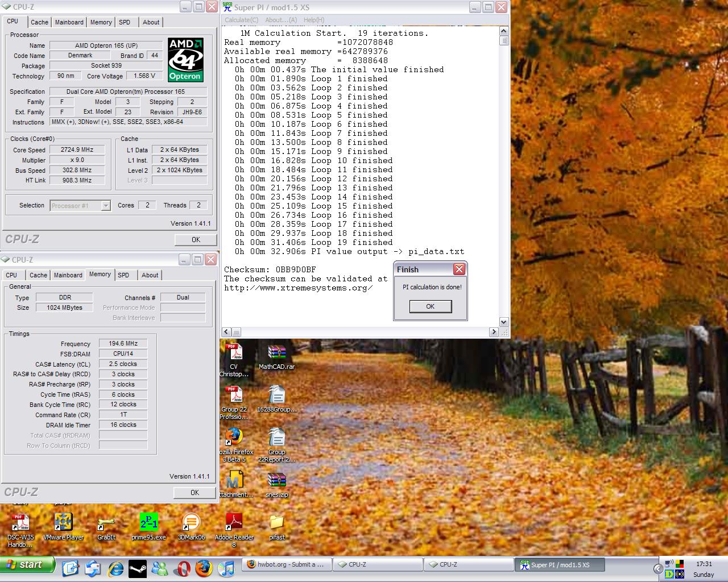Open the About...(A) menu in Super PI
This screenshot has height=582, width=728.
tap(281, 20)
